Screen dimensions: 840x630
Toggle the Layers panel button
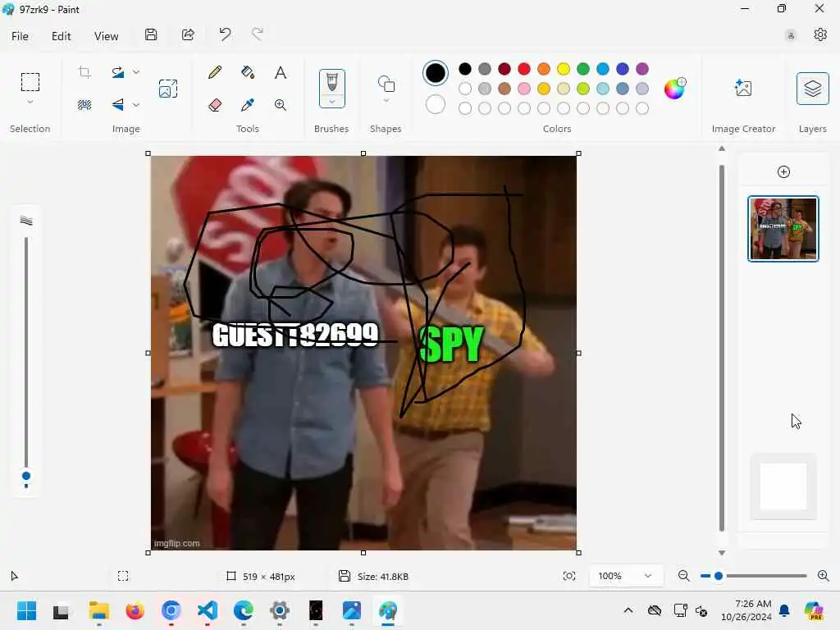click(813, 89)
